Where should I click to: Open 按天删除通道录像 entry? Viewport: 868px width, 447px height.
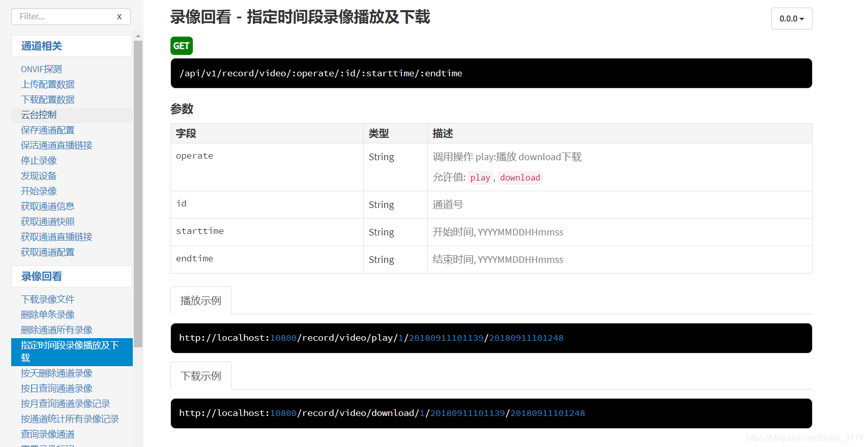[56, 373]
